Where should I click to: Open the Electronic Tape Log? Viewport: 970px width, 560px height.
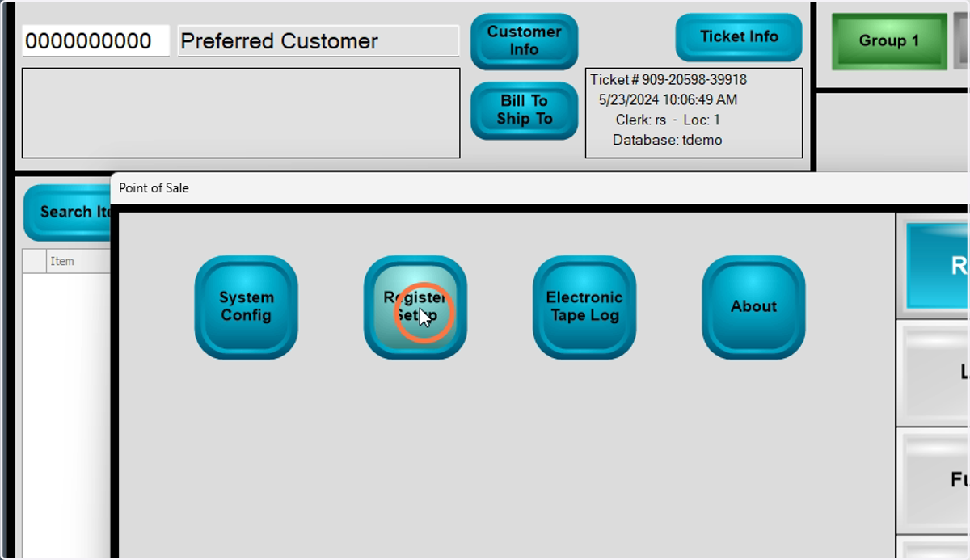[x=584, y=307]
